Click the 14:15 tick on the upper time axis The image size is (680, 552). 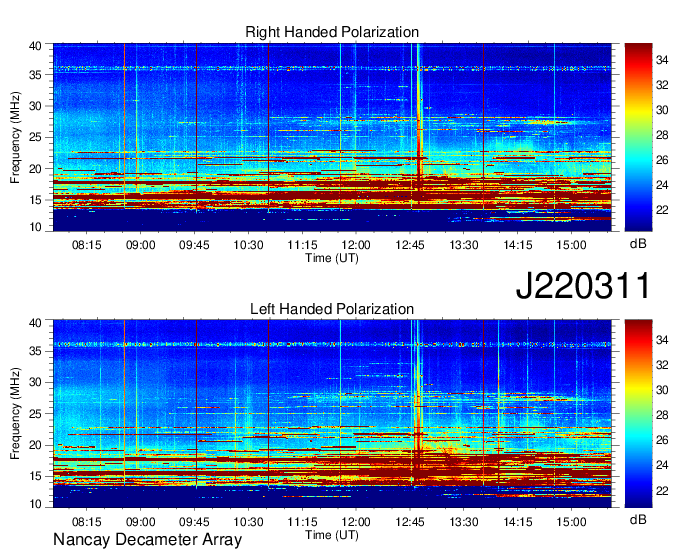coord(518,245)
